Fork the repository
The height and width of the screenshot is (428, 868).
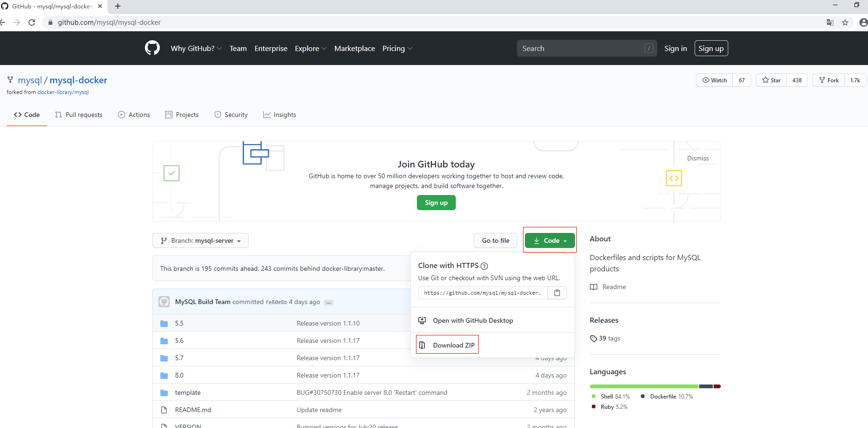click(829, 80)
